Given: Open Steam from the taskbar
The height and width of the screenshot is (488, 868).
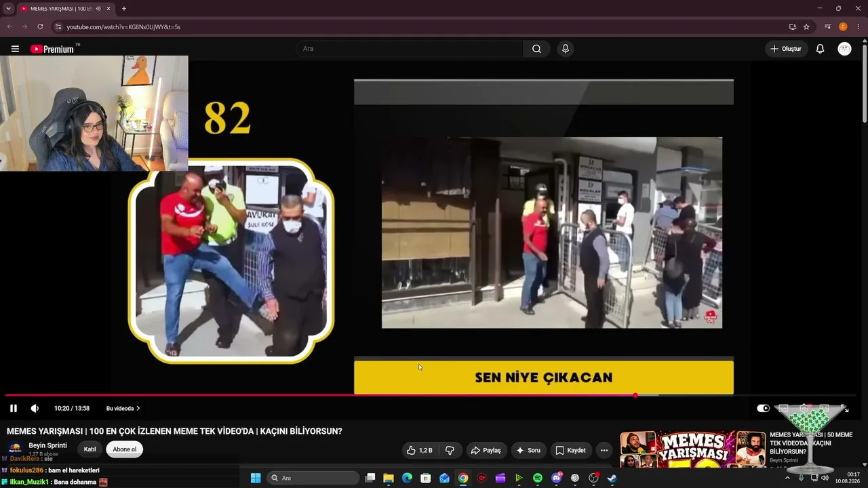Looking at the screenshot, I should [612, 478].
